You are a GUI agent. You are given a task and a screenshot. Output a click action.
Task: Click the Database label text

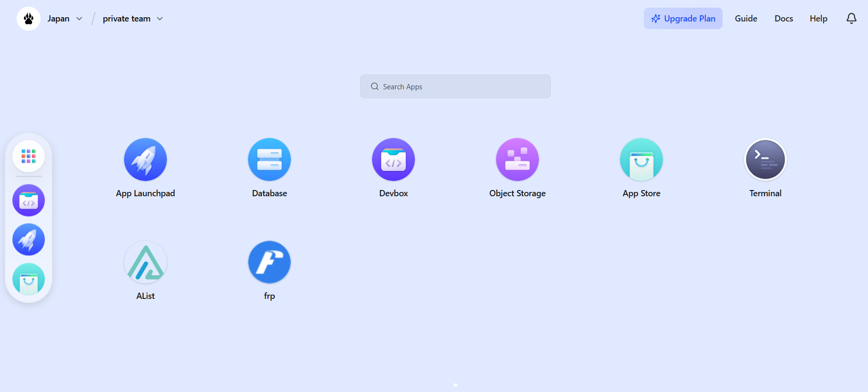tap(269, 193)
